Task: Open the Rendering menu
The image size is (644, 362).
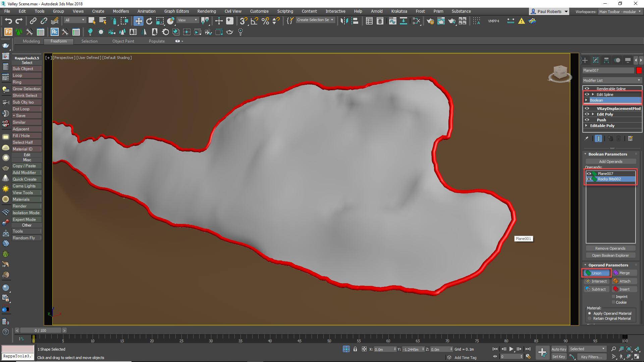Action: click(x=206, y=11)
